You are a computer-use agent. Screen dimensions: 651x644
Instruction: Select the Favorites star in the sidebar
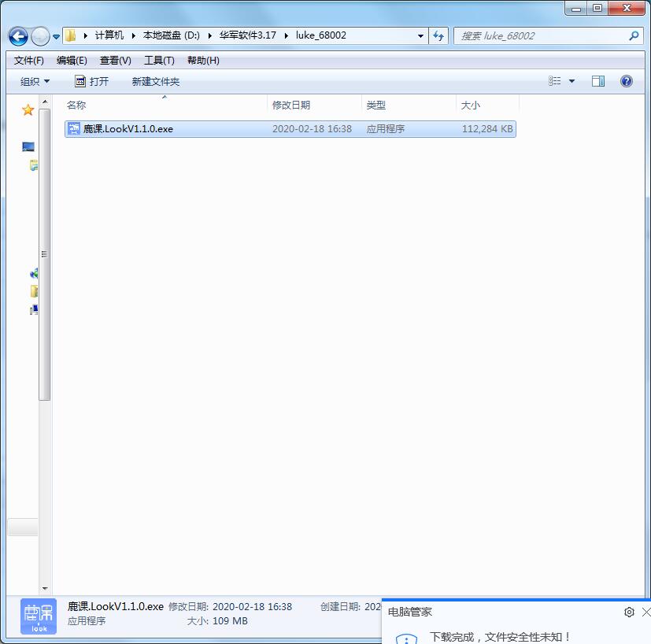tap(28, 109)
